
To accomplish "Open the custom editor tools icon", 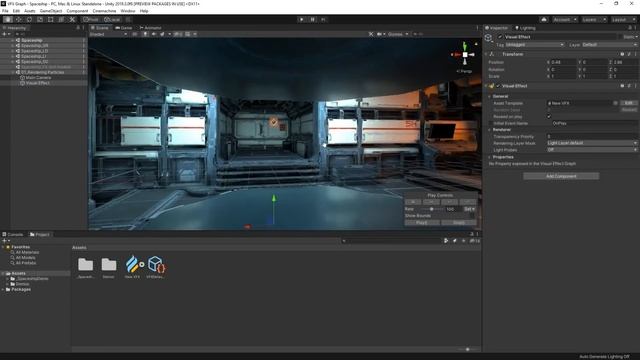I will coord(72,19).
